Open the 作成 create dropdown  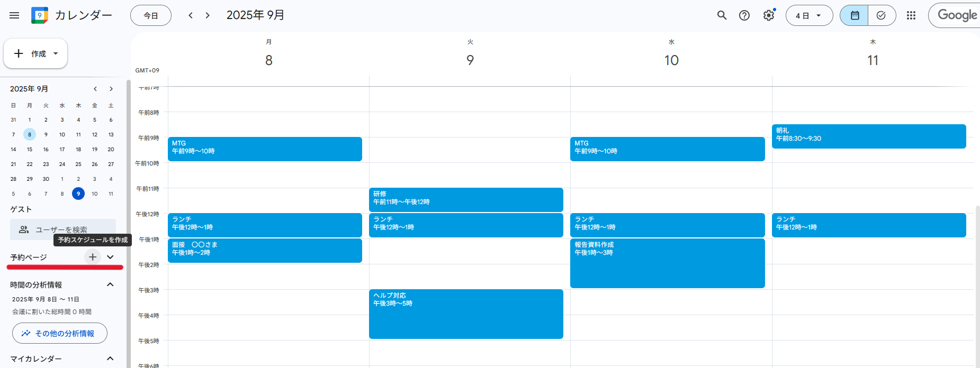[x=35, y=53]
